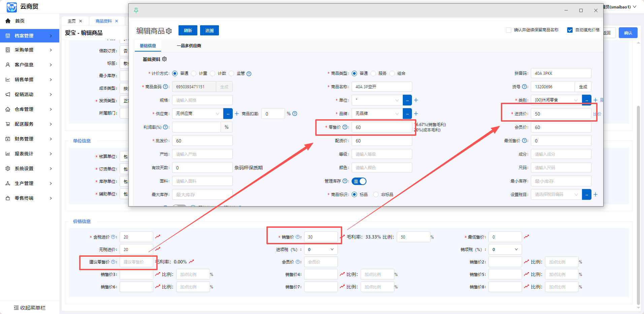
Task: Select 组合 product type radio
Action: point(392,73)
